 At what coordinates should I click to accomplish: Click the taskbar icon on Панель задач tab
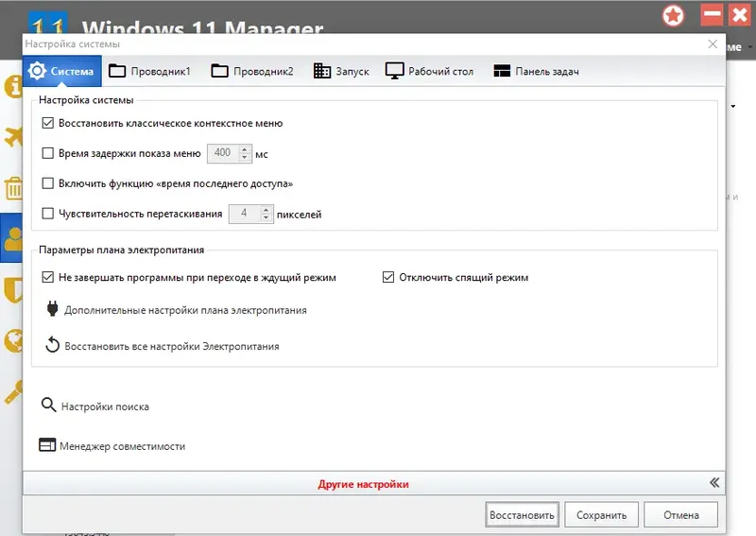502,71
